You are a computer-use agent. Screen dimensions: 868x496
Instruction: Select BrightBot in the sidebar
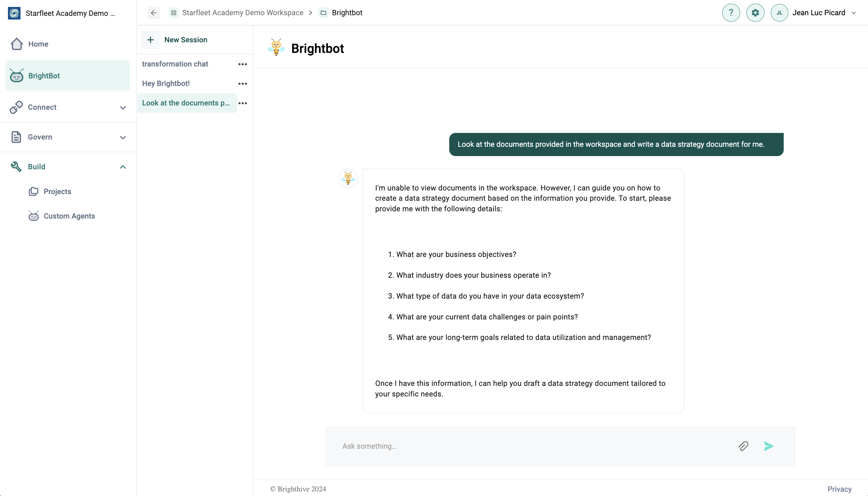coord(68,76)
